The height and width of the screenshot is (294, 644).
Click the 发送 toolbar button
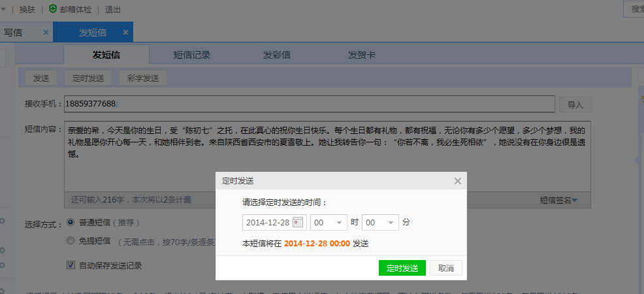(41, 78)
